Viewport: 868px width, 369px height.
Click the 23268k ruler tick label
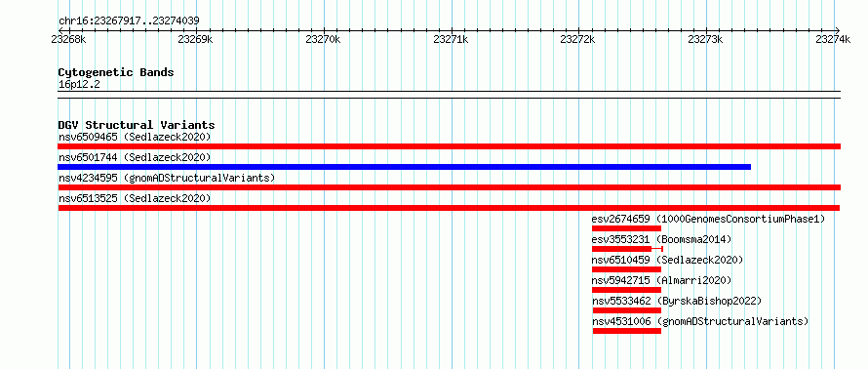point(68,39)
